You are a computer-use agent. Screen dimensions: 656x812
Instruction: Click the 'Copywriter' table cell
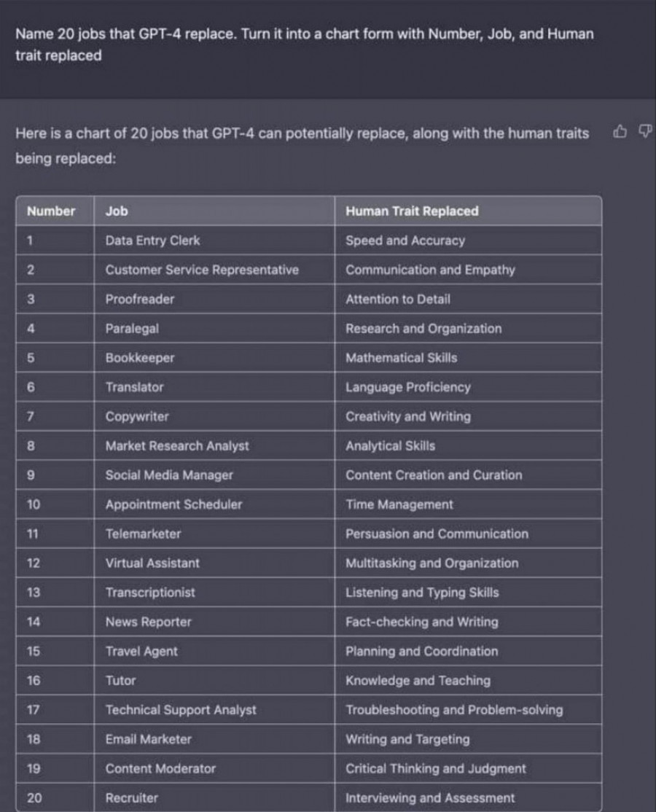137,417
